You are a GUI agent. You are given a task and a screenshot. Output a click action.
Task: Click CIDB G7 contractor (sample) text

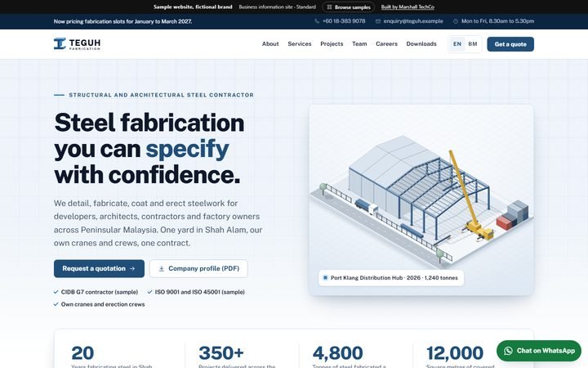click(100, 292)
